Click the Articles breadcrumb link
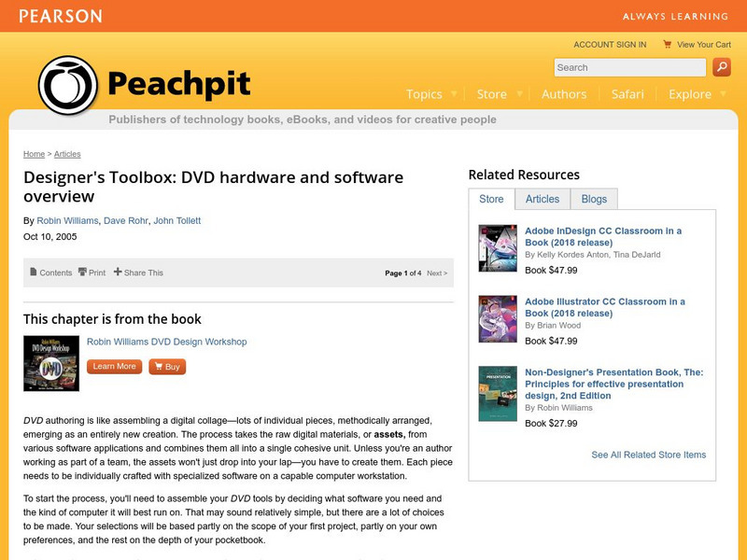The height and width of the screenshot is (560, 747). 67,154
